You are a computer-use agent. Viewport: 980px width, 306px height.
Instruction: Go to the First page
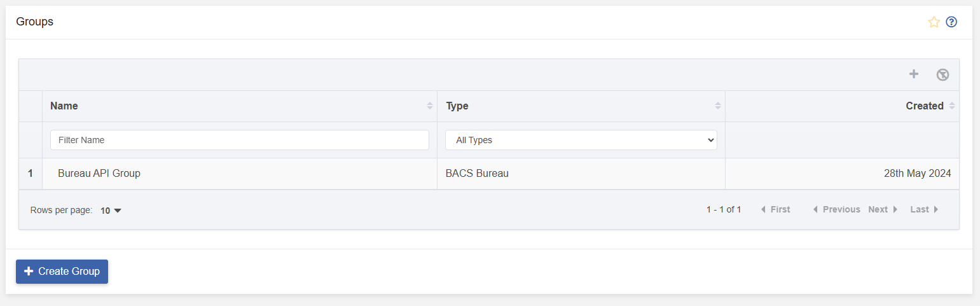[x=775, y=209]
